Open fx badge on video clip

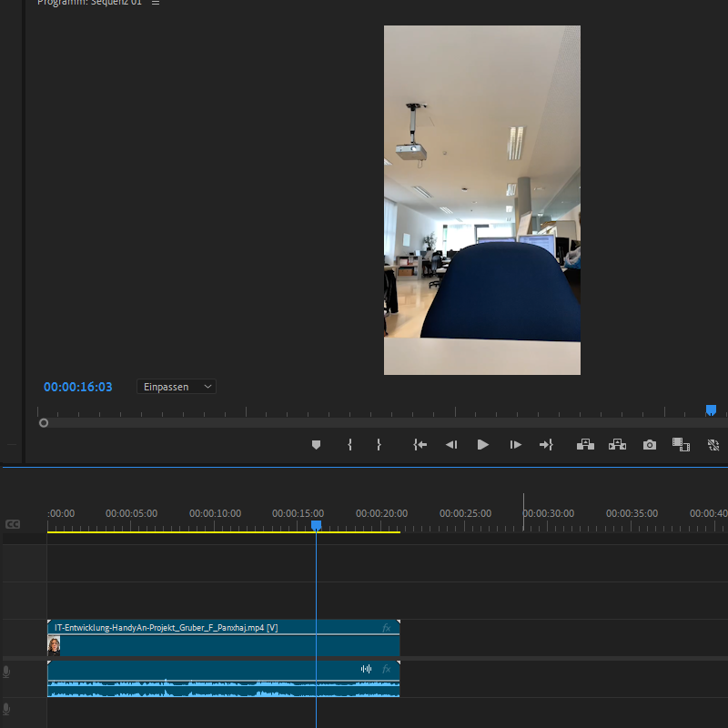point(386,628)
